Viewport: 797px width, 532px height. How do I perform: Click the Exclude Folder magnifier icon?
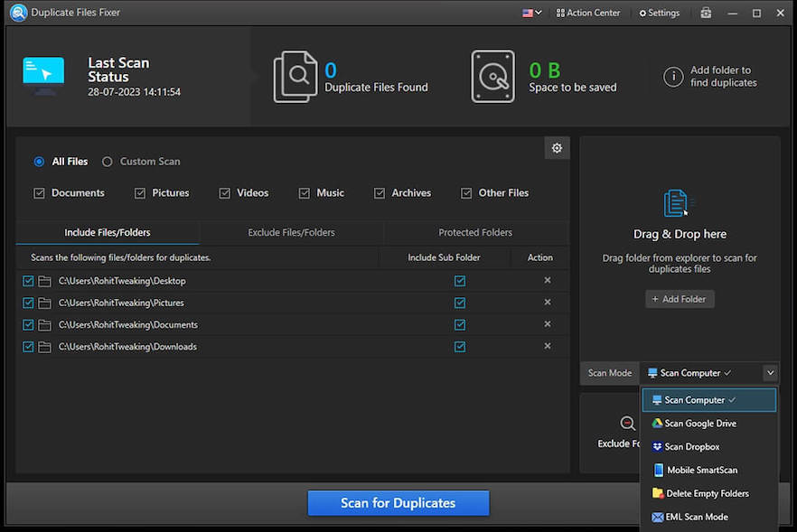627,424
